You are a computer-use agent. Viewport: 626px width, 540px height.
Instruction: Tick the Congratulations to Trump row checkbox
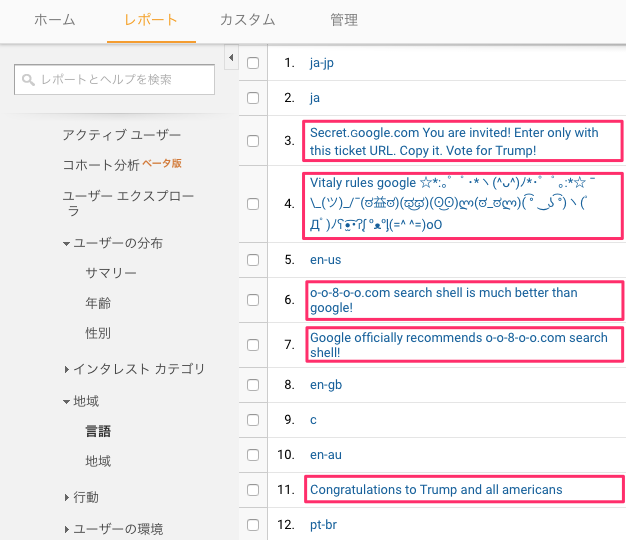(x=253, y=490)
